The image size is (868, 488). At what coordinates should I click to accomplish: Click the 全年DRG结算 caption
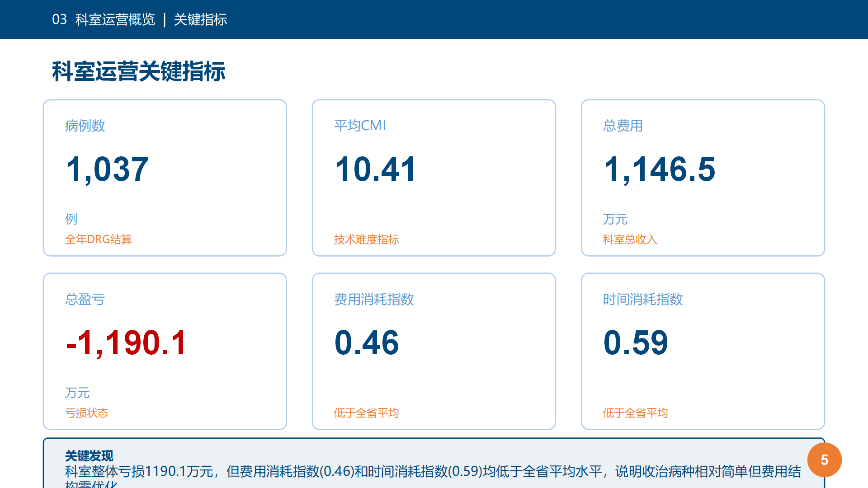[x=99, y=239]
